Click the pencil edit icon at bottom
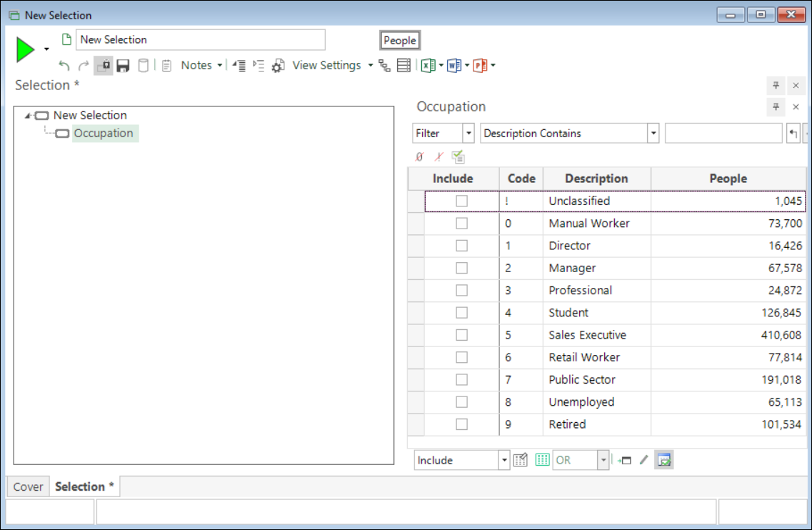Image resolution: width=812 pixels, height=530 pixels. coord(643,460)
